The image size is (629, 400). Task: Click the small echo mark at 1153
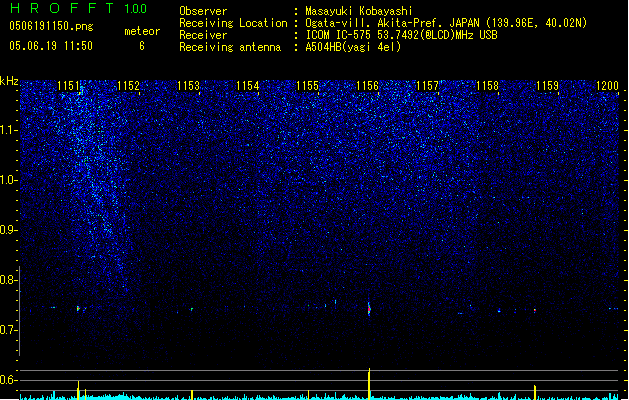(x=192, y=309)
